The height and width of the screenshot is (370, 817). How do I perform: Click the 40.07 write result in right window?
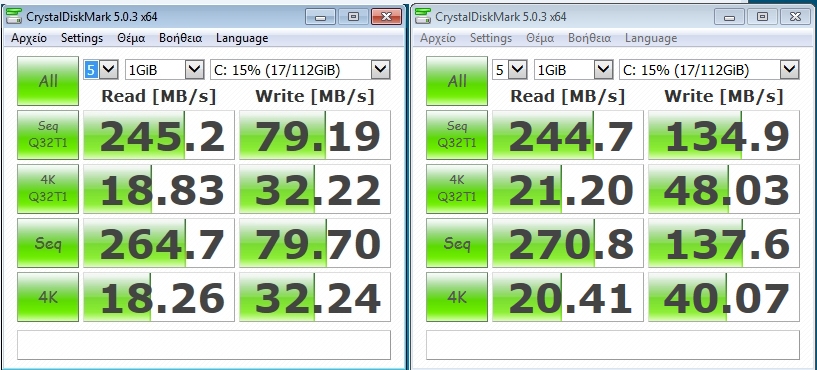(x=724, y=297)
